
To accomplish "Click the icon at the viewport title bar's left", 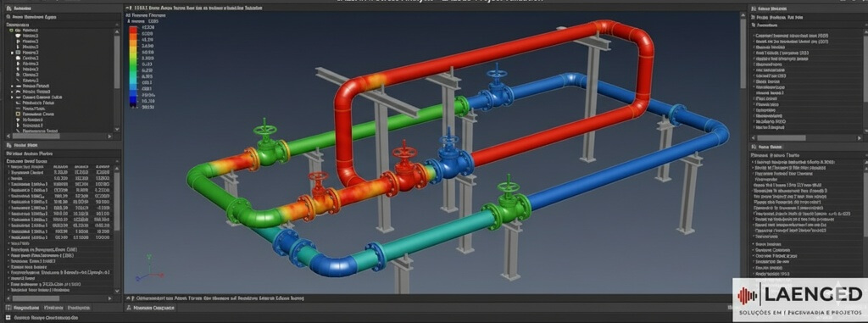I will click(130, 8).
